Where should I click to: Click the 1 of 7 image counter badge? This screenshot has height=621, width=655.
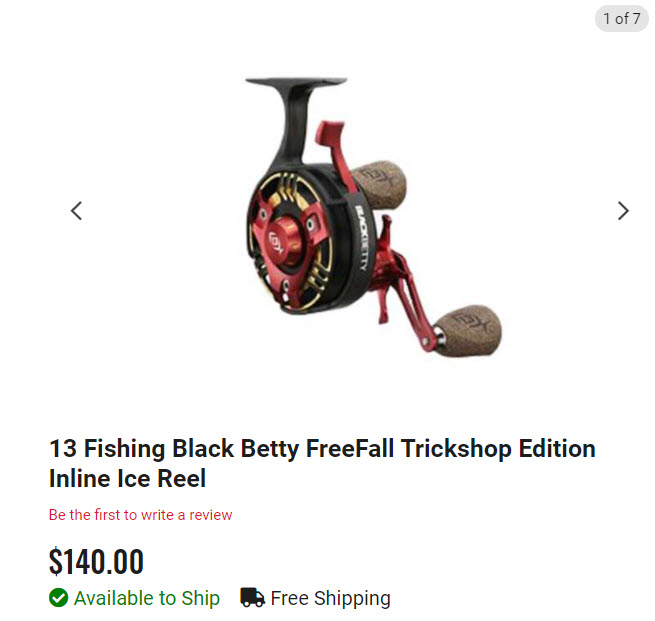click(x=621, y=18)
